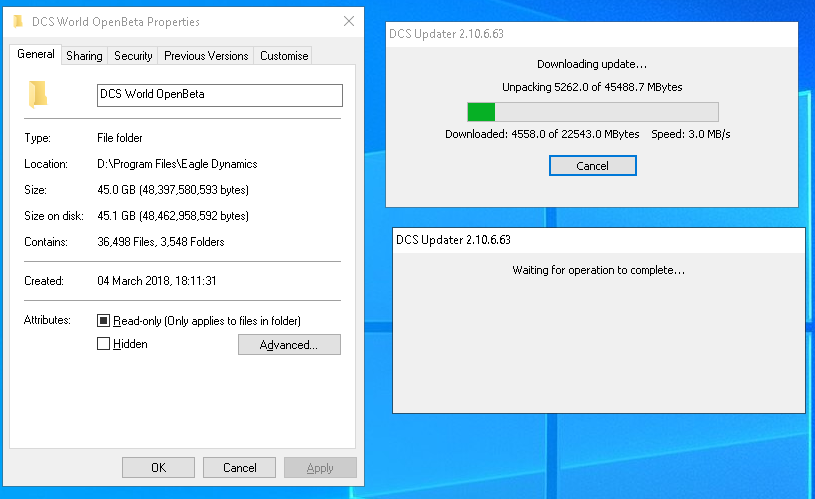Click the location path D:\Program Files\Eagle Dynamics
This screenshot has width=815, height=499.
(x=177, y=164)
